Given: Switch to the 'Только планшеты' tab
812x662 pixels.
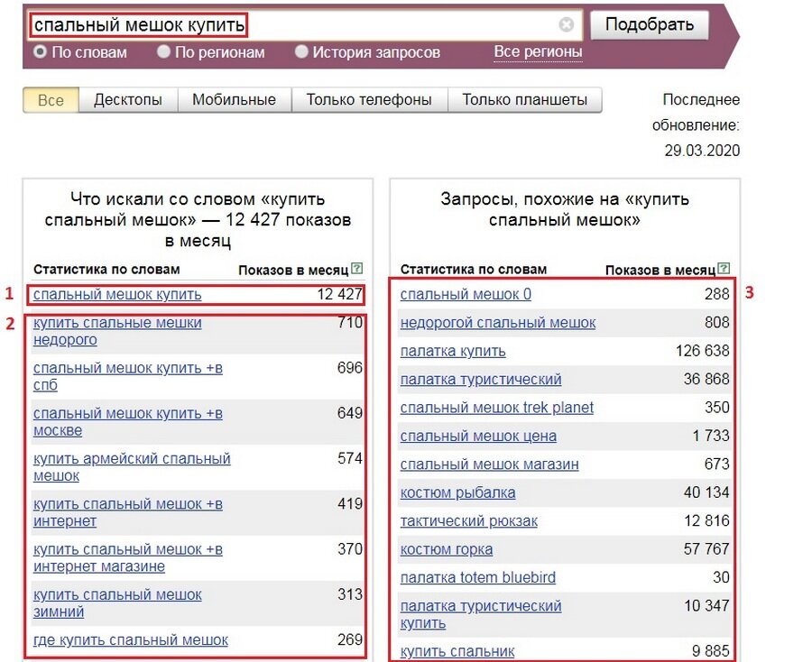Looking at the screenshot, I should click(x=524, y=100).
